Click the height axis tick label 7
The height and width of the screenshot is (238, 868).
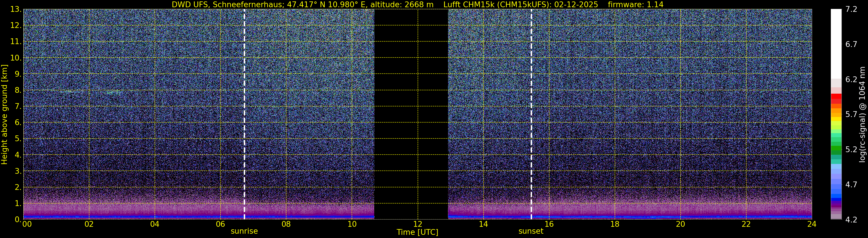point(18,107)
